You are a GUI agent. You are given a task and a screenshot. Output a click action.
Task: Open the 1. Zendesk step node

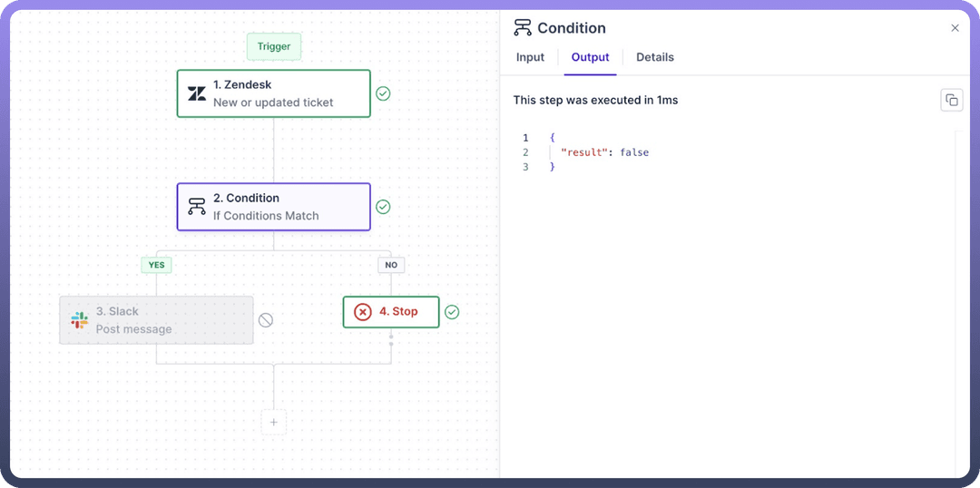point(273,93)
